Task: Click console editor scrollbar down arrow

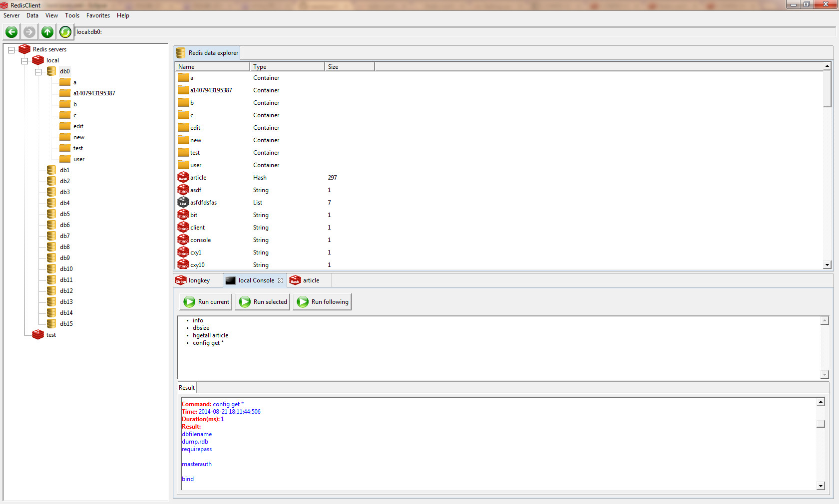Action: [825, 374]
